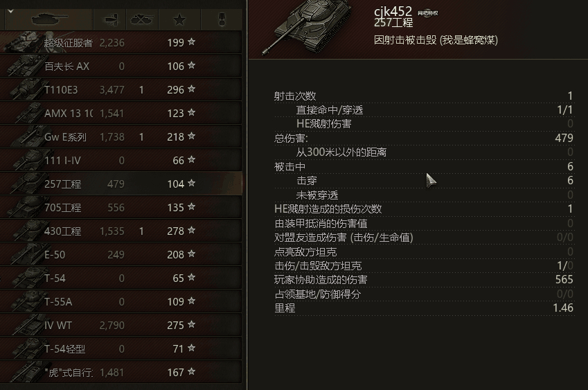Click the badge icon beside cjk452 name
This screenshot has width=588, height=390.
[x=428, y=13]
